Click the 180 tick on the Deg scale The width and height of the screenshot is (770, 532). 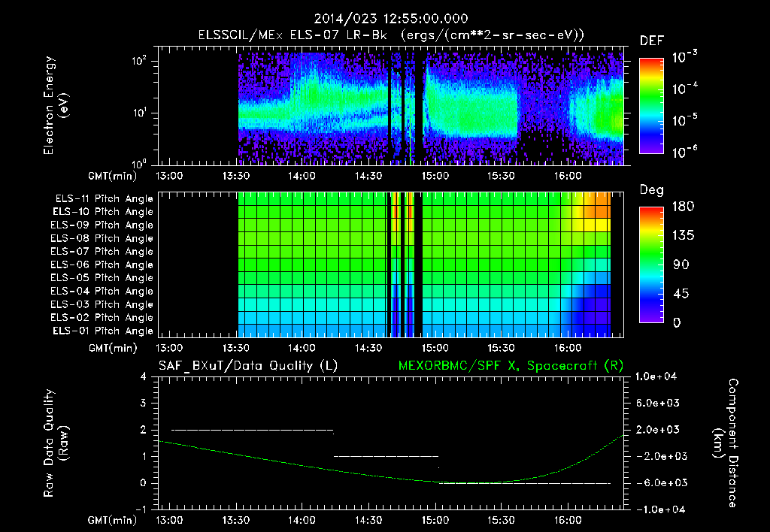coord(683,207)
